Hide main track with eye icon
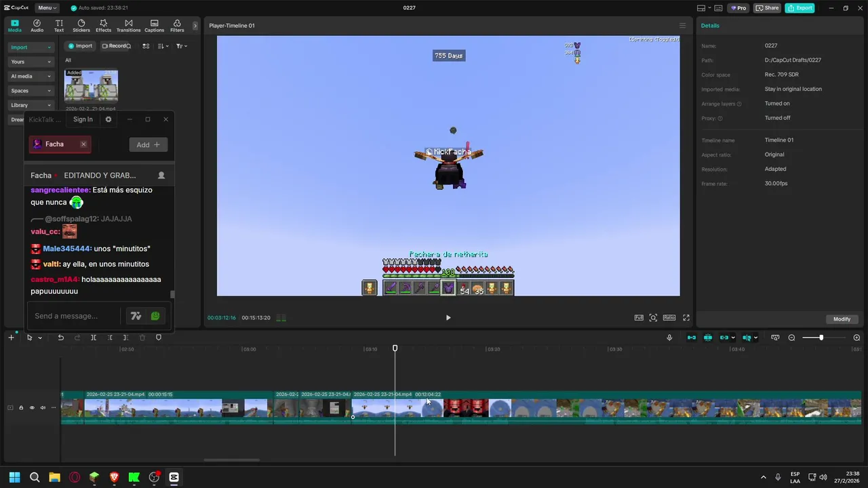Screen dimensions: 868x488 pyautogui.click(x=32, y=407)
